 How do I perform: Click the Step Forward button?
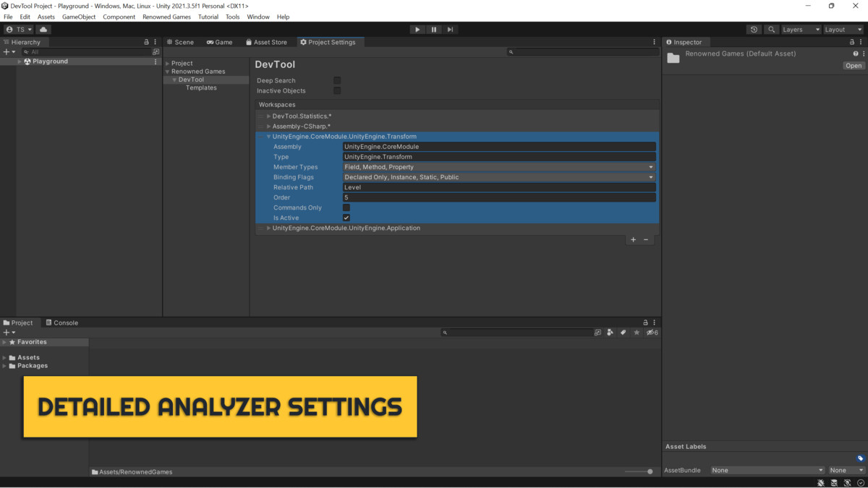pyautogui.click(x=450, y=29)
